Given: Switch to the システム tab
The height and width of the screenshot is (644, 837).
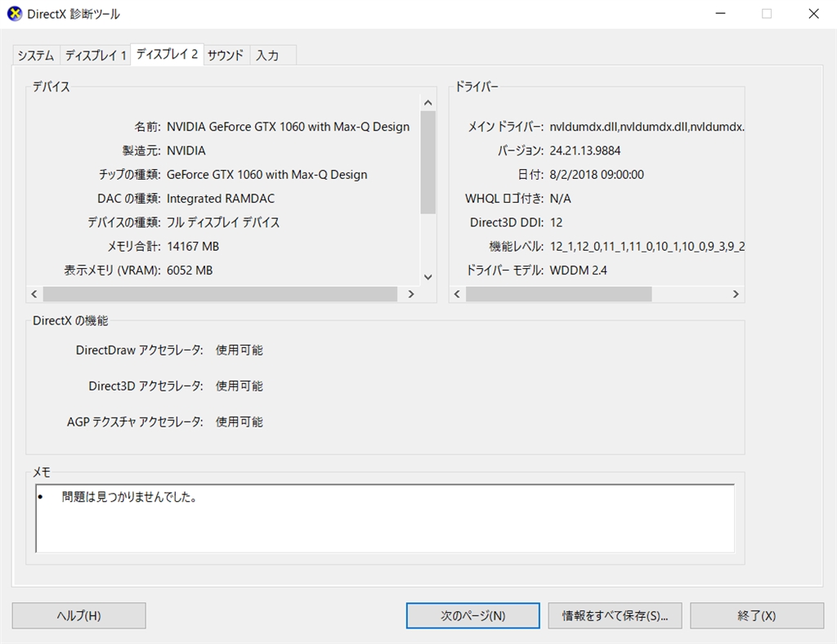Looking at the screenshot, I should 36,56.
